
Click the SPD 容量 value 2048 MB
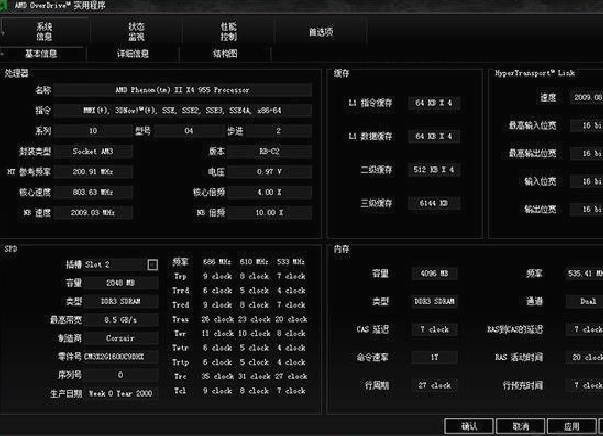(x=121, y=283)
